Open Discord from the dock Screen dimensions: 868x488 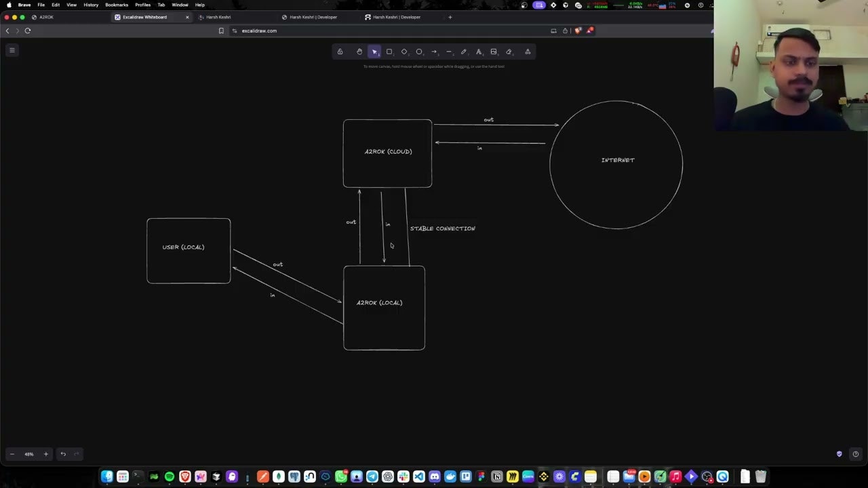point(435,476)
